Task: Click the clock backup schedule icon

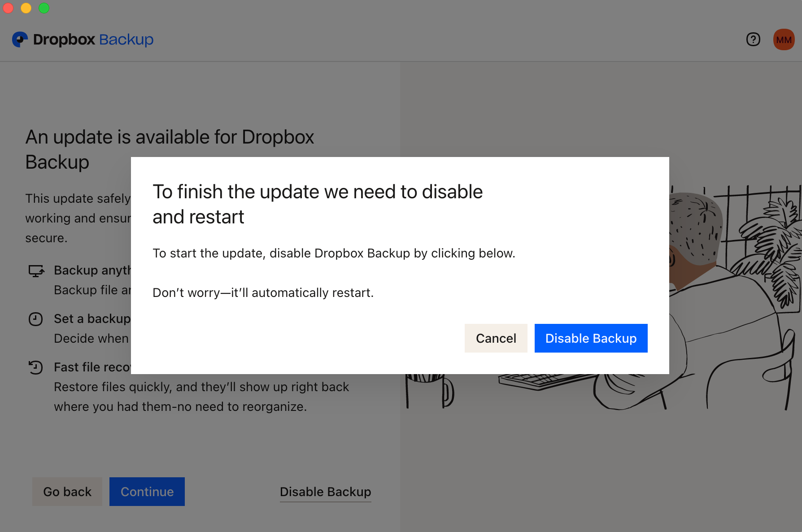Action: coord(35,319)
